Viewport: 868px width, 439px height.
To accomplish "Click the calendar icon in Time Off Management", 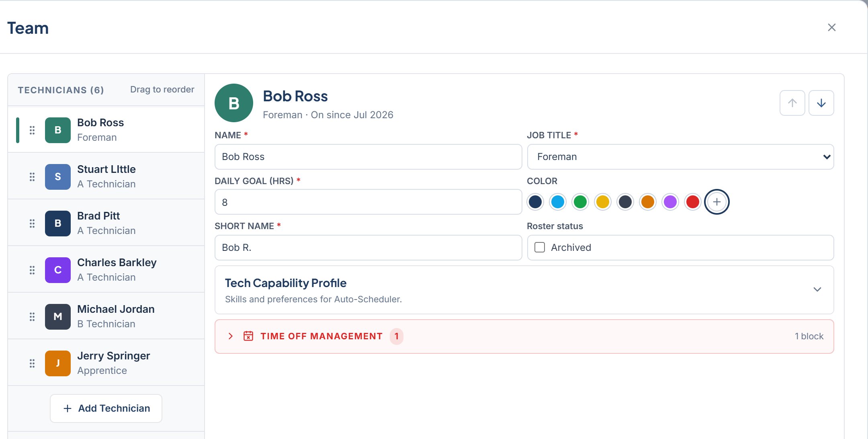I will tap(248, 336).
